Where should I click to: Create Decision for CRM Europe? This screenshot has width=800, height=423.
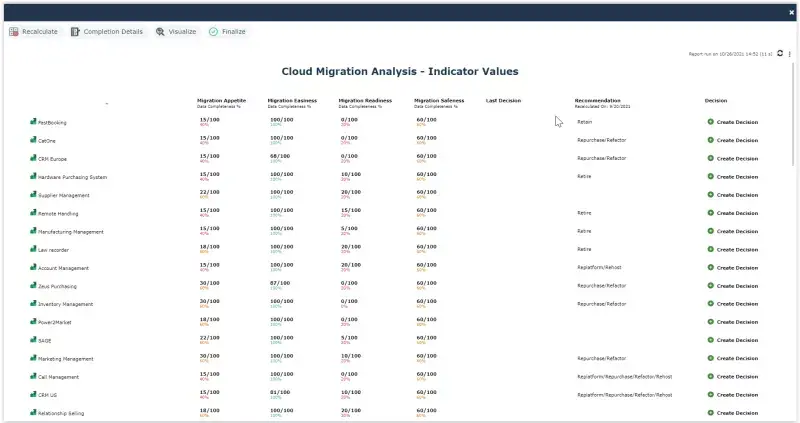click(733, 159)
